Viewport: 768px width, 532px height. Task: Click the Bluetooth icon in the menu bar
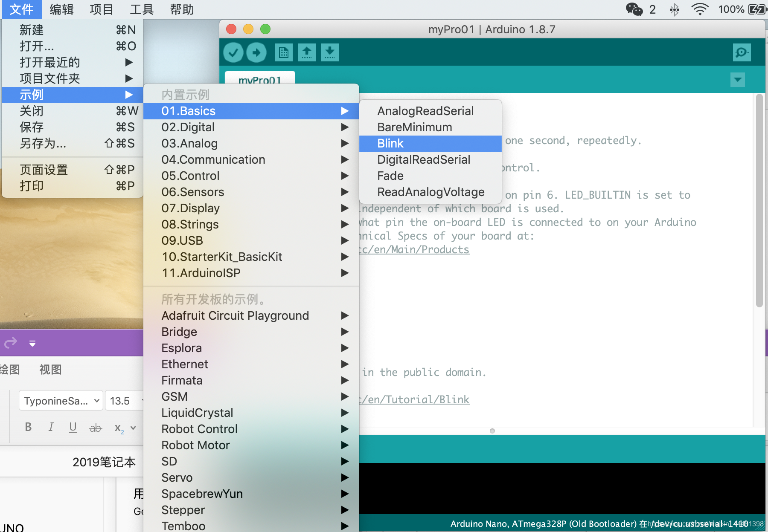click(675, 9)
